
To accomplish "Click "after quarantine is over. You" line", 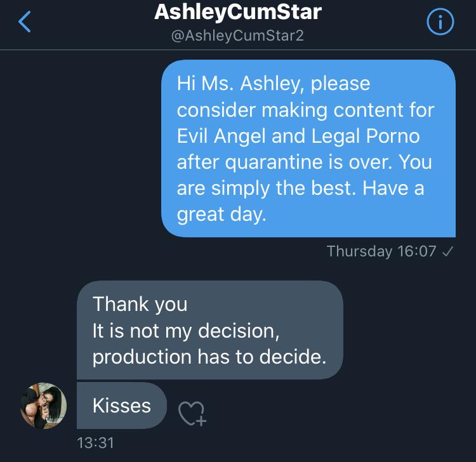I will click(x=304, y=162).
